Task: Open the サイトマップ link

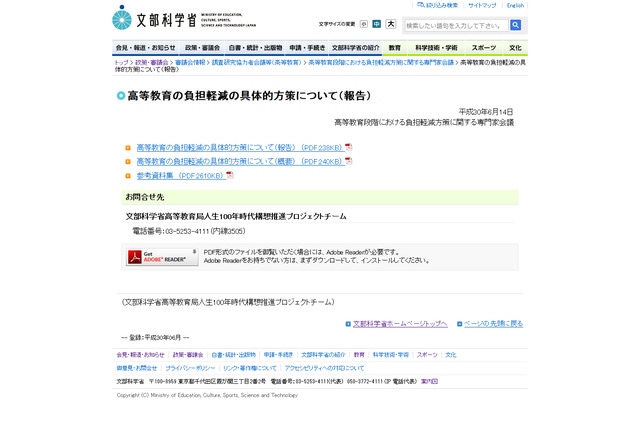Action: (482, 5)
